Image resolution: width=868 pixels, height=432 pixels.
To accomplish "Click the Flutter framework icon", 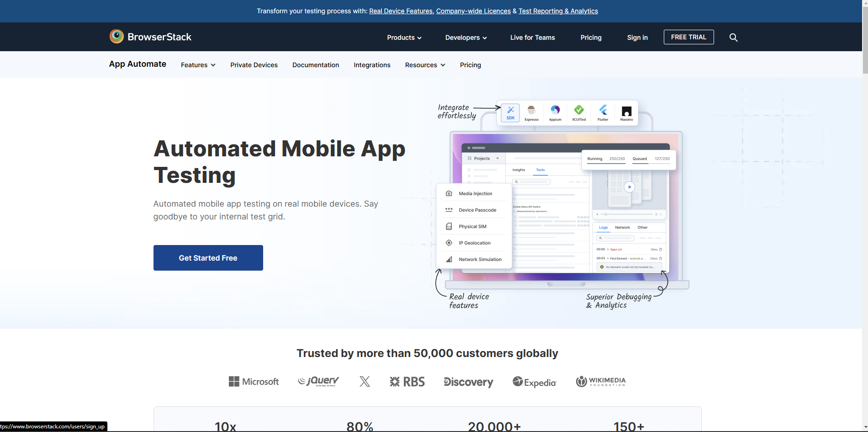I will tap(603, 112).
